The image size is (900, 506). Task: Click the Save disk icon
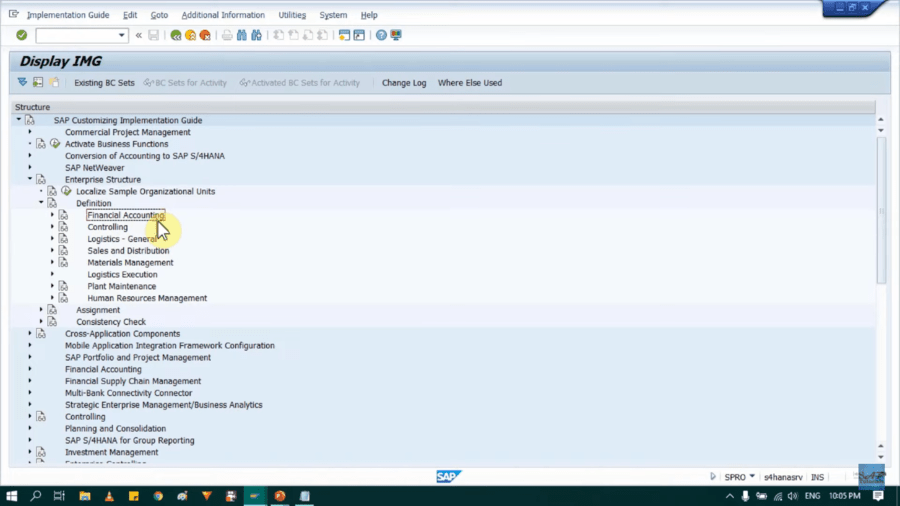click(153, 36)
